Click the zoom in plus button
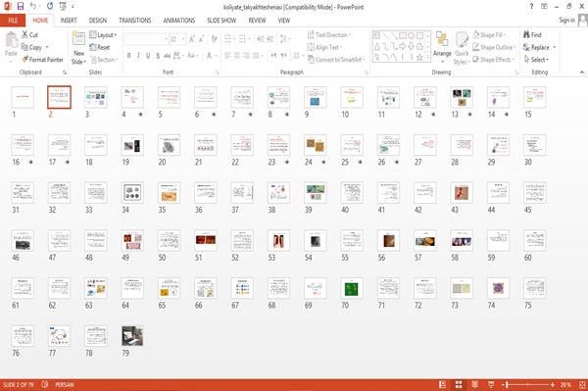 tap(553, 384)
